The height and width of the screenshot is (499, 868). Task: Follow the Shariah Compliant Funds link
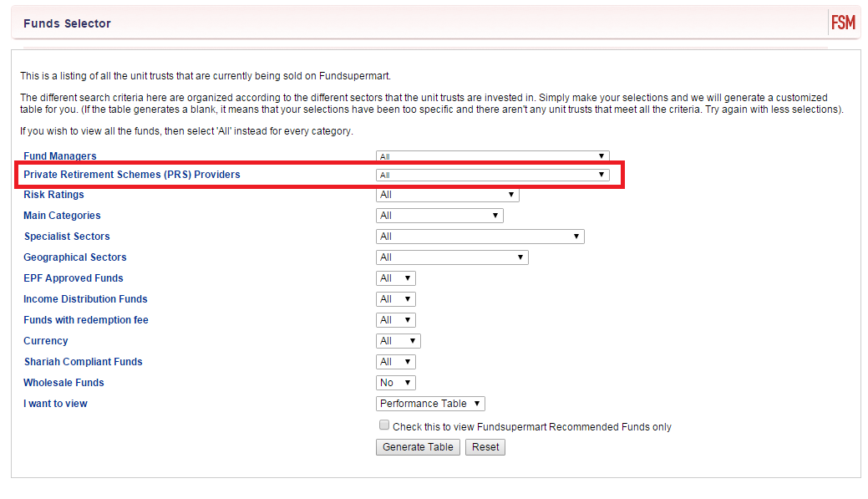click(83, 362)
